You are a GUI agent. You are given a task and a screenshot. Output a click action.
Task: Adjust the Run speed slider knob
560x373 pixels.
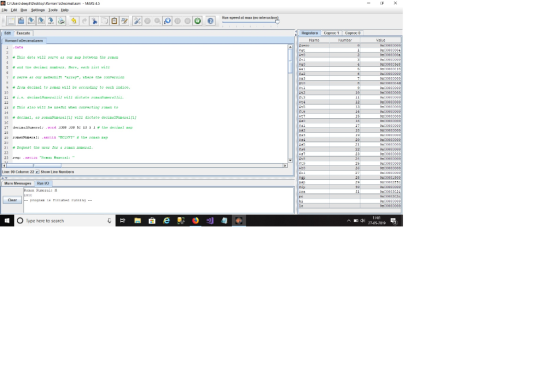277,21
